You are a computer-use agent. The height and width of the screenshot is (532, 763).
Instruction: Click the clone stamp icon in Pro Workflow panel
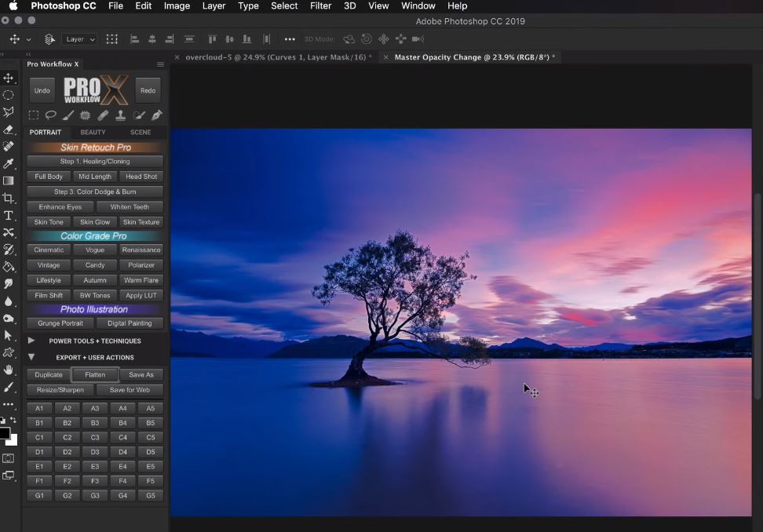click(120, 115)
